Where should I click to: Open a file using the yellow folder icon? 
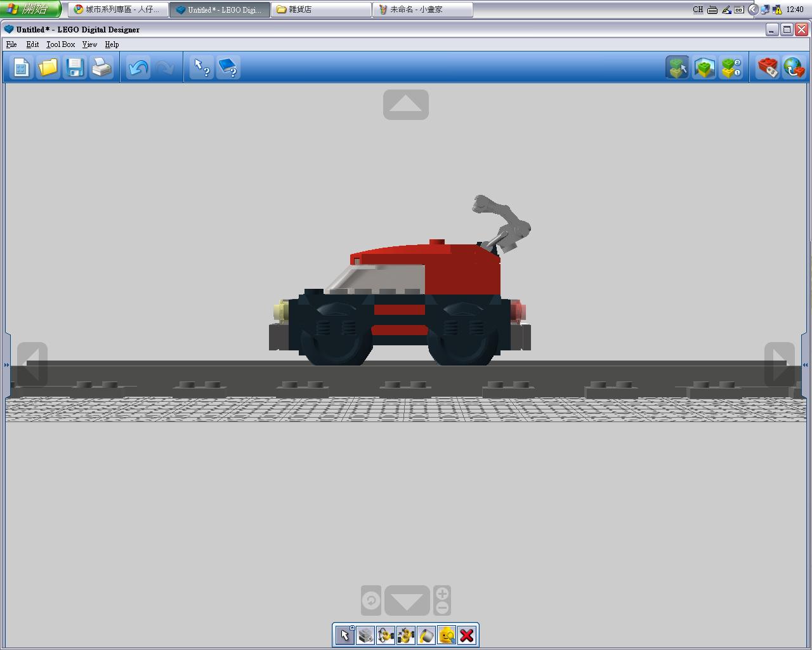(x=48, y=67)
